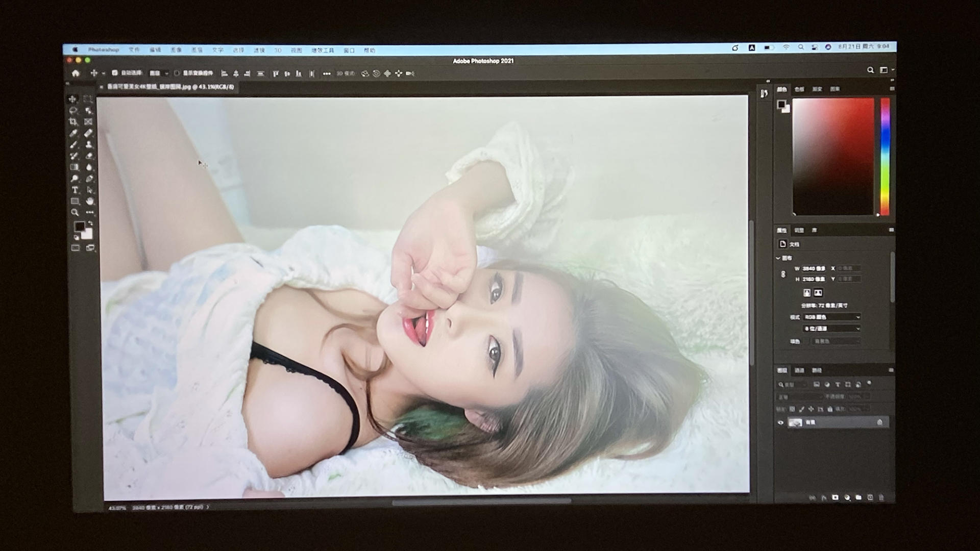The width and height of the screenshot is (980, 551).
Task: Open the RGB color mode dropdown
Action: (832, 317)
